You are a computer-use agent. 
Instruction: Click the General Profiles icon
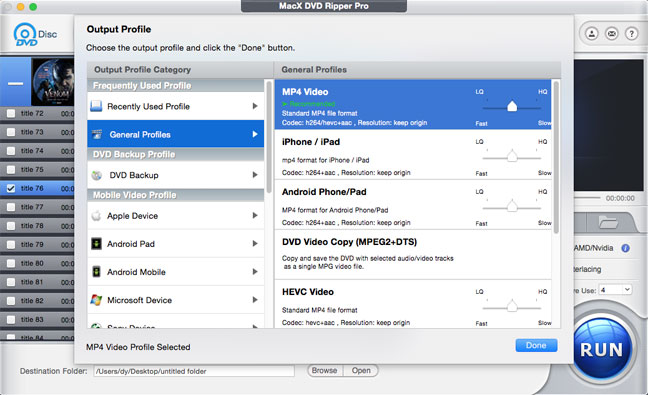click(x=97, y=134)
